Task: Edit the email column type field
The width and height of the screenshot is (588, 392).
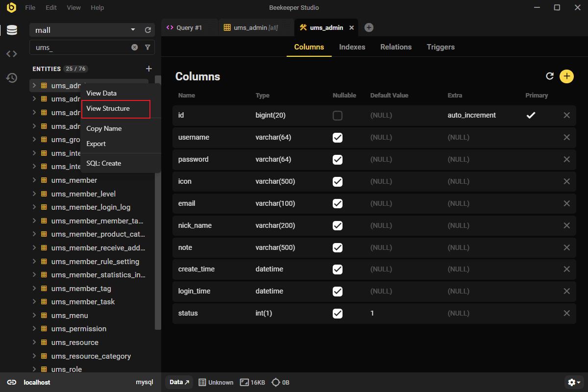Action: [275, 203]
